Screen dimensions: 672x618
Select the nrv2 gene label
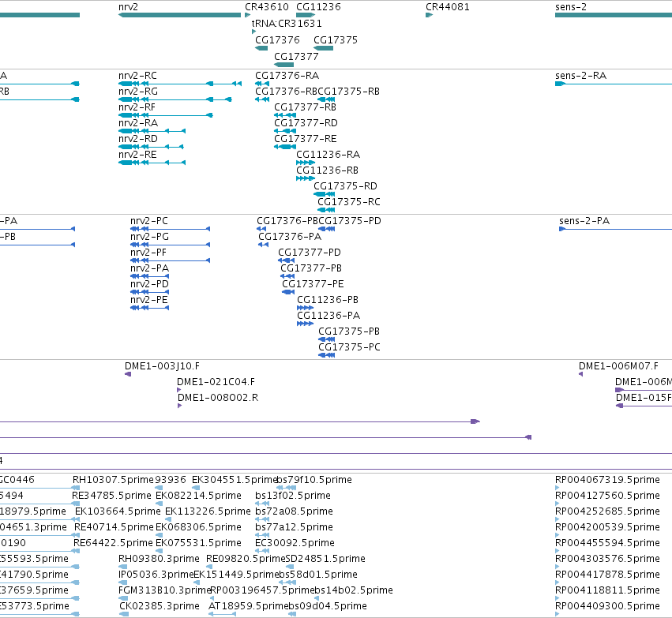click(x=128, y=7)
